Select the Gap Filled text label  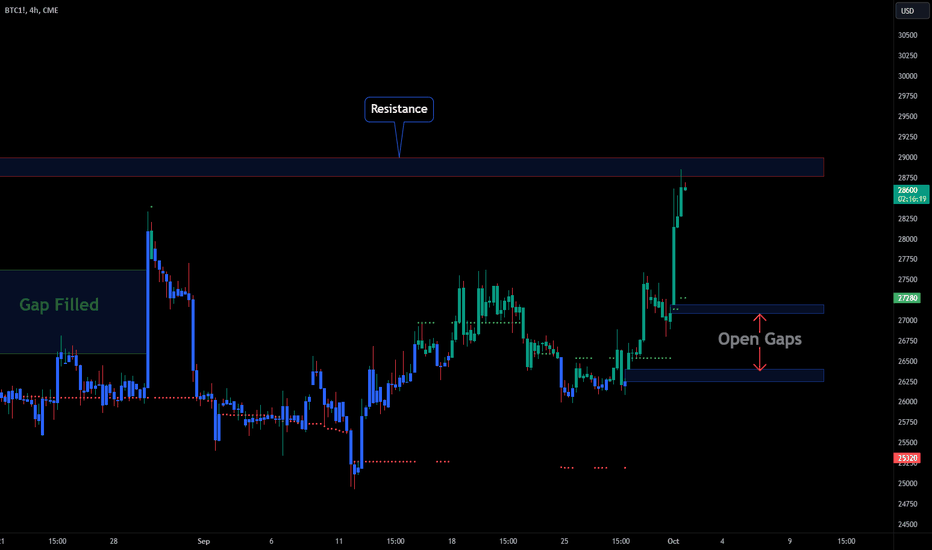point(59,305)
